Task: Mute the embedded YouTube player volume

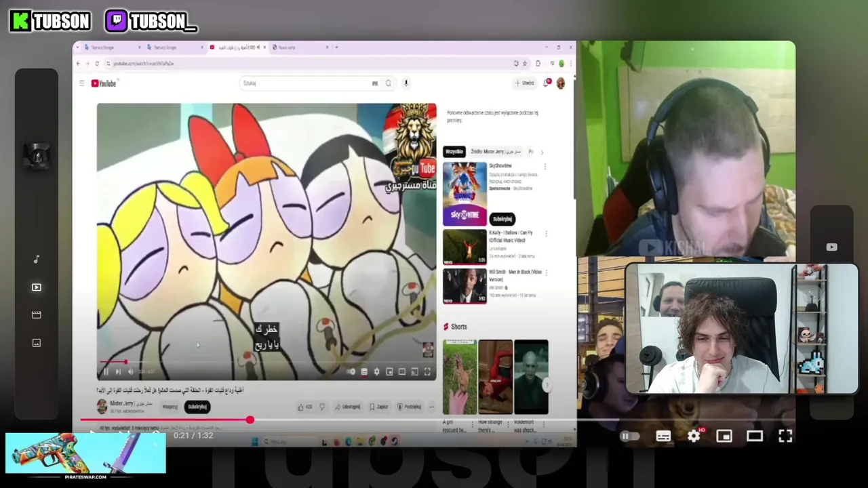Action: pyautogui.click(x=130, y=371)
